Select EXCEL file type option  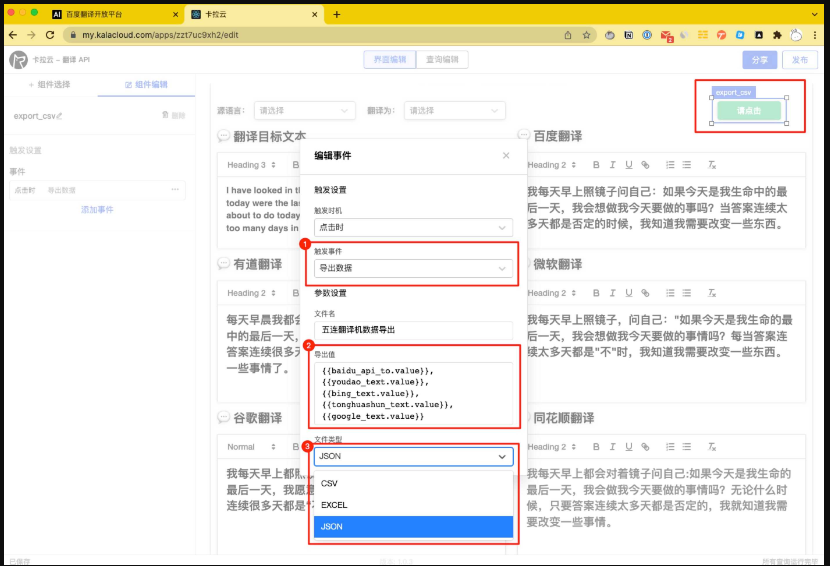[413, 505]
